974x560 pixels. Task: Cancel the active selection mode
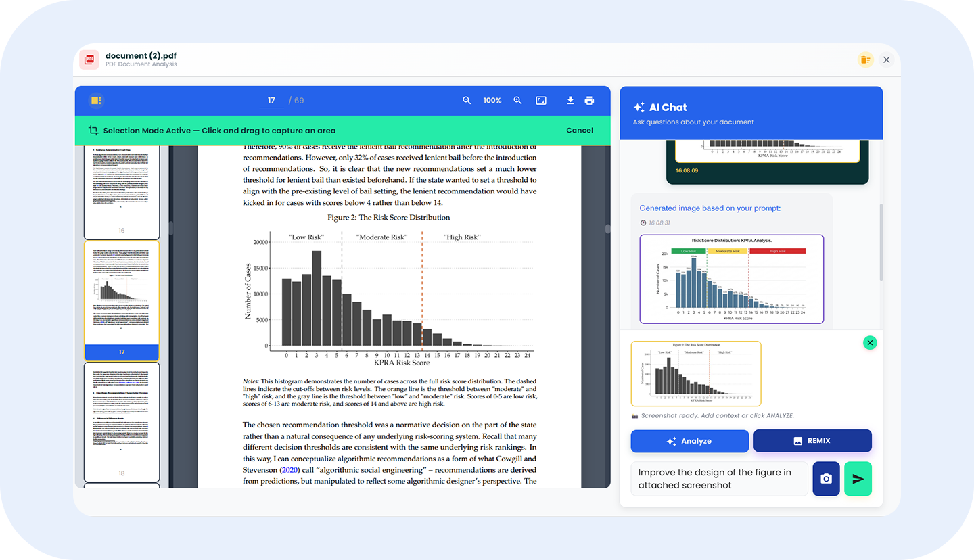[579, 130]
